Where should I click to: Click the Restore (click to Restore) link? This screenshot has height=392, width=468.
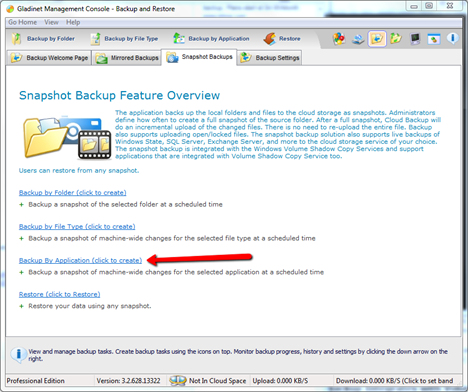[59, 294]
